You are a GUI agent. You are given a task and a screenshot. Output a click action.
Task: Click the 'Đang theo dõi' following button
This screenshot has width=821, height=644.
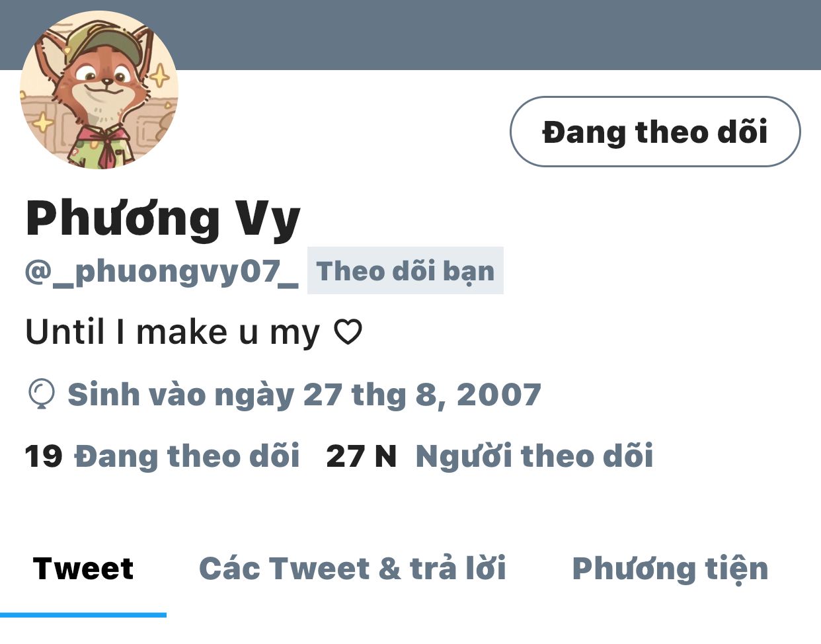[x=655, y=132]
